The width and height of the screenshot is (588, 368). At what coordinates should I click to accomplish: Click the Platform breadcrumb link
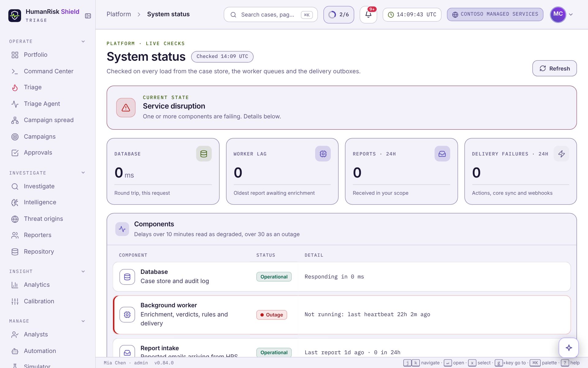tap(119, 14)
